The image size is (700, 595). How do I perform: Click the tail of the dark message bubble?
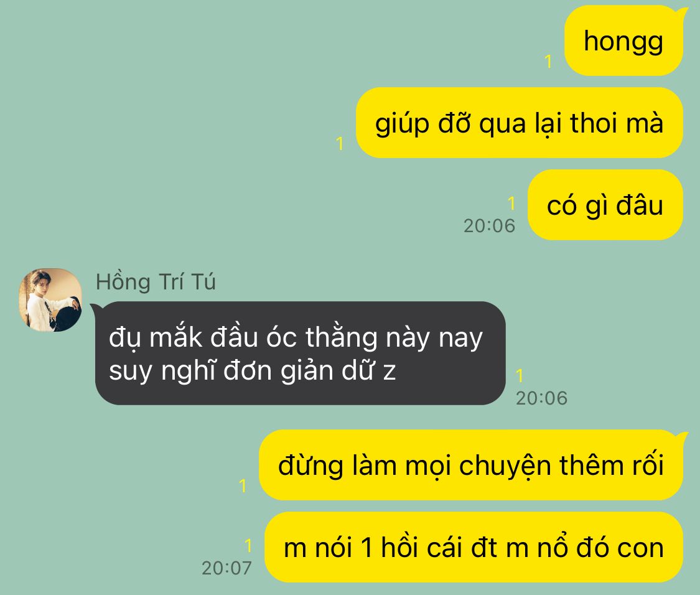96,309
